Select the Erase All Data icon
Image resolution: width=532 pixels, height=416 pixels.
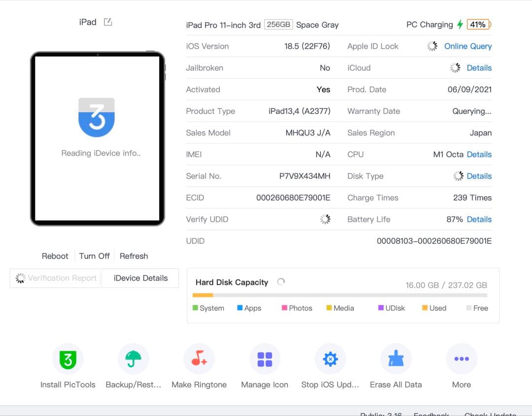[x=396, y=359]
